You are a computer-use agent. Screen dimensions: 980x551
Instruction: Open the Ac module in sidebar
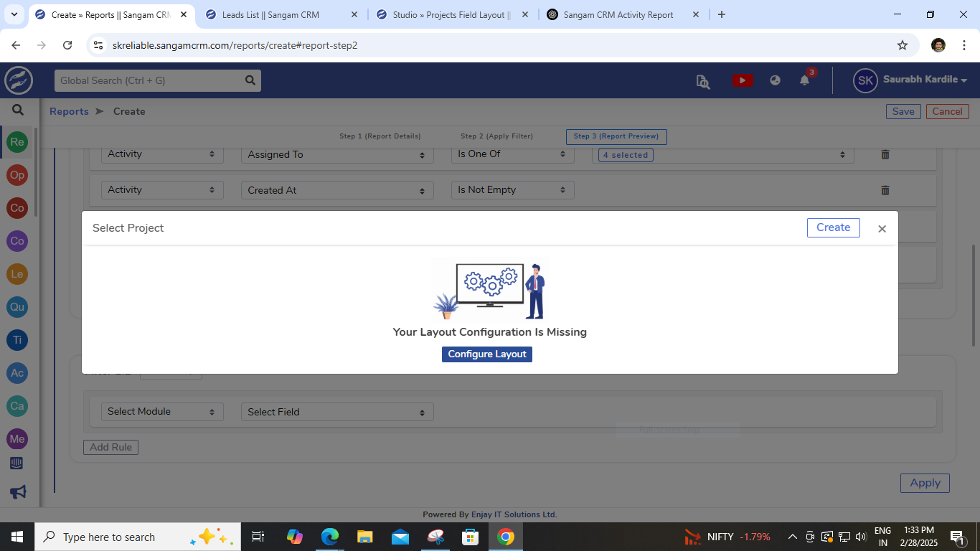(x=17, y=373)
